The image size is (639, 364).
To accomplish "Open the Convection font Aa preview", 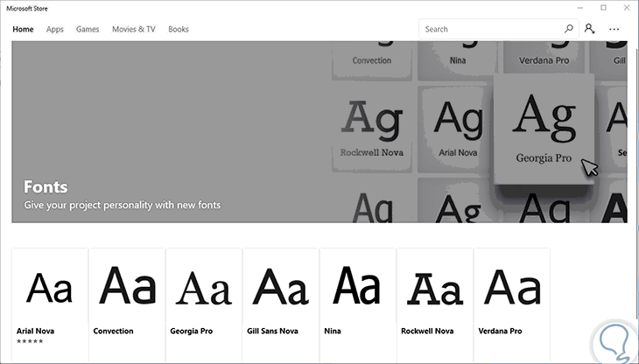I will point(127,285).
